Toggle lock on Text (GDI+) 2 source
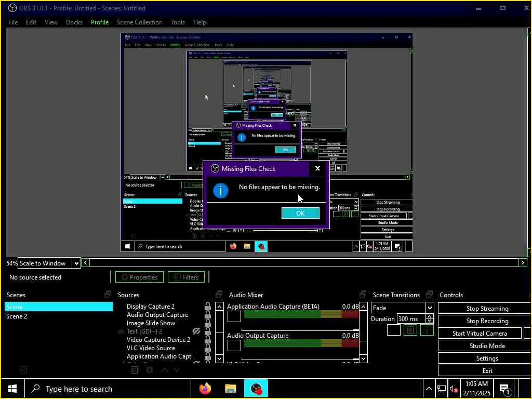The width and height of the screenshot is (532, 399). (x=208, y=332)
